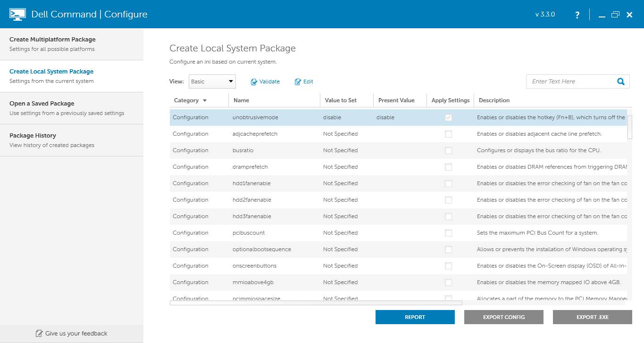
Task: Click the Apply Settings column header
Action: point(451,100)
